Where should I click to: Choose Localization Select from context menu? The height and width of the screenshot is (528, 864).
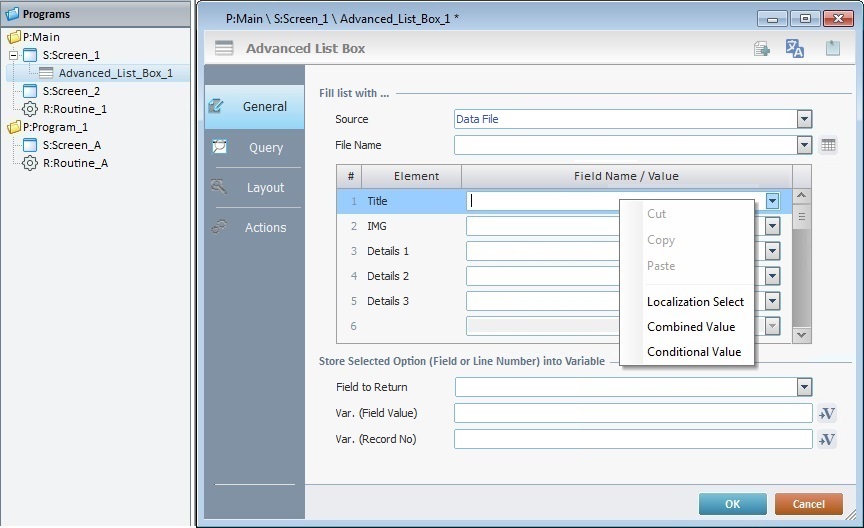click(695, 302)
